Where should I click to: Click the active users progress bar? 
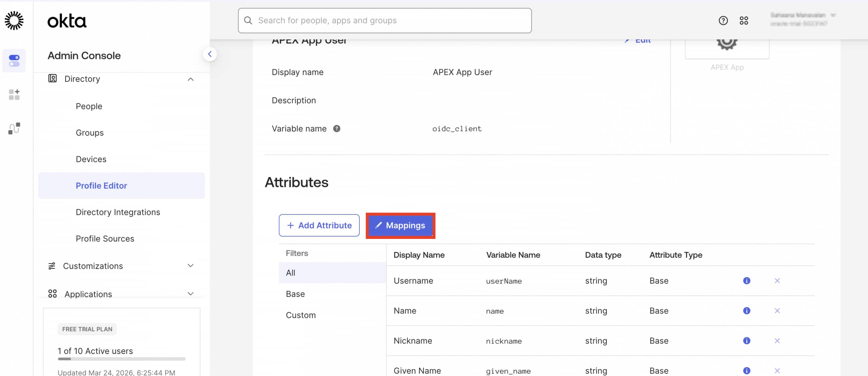(121, 359)
